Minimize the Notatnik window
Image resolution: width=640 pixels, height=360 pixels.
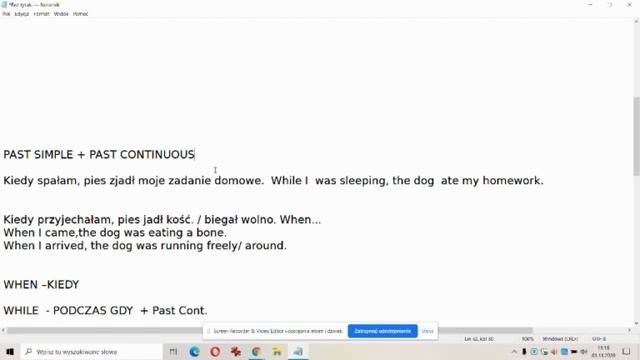[590, 4]
